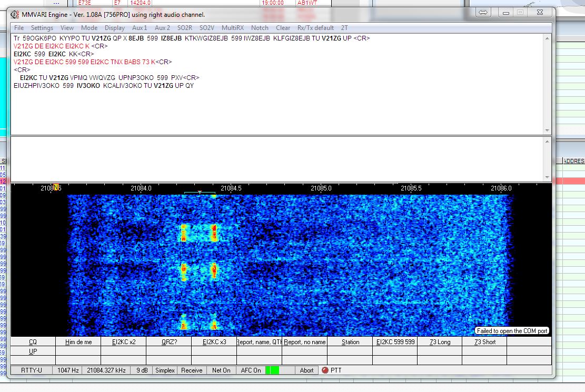Click the red PTT indicator light
The width and height of the screenshot is (585, 392).
325,370
